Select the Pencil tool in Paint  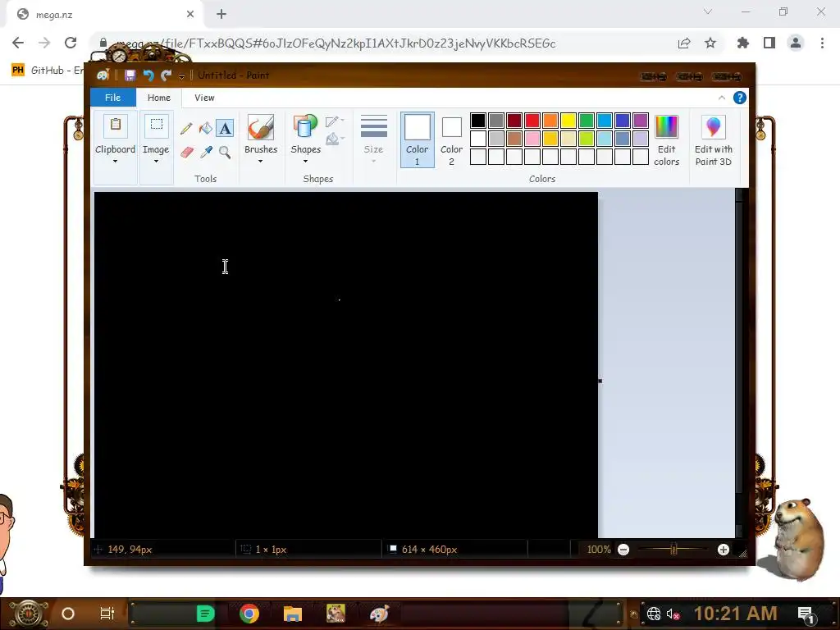[186, 128]
